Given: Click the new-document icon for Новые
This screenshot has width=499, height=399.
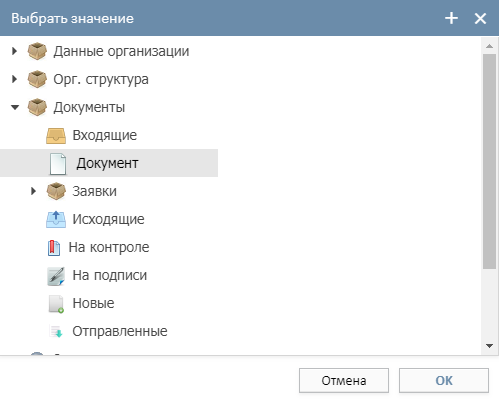Looking at the screenshot, I should (x=56, y=304).
